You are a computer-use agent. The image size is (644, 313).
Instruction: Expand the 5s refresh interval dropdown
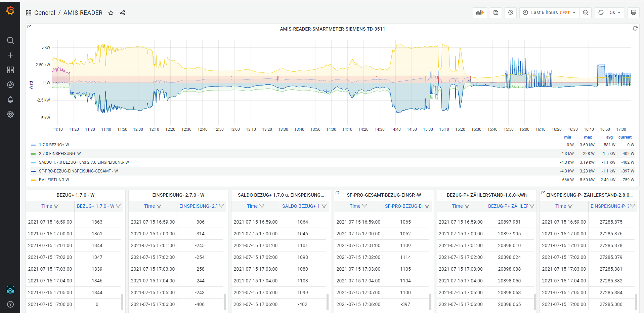pyautogui.click(x=615, y=12)
